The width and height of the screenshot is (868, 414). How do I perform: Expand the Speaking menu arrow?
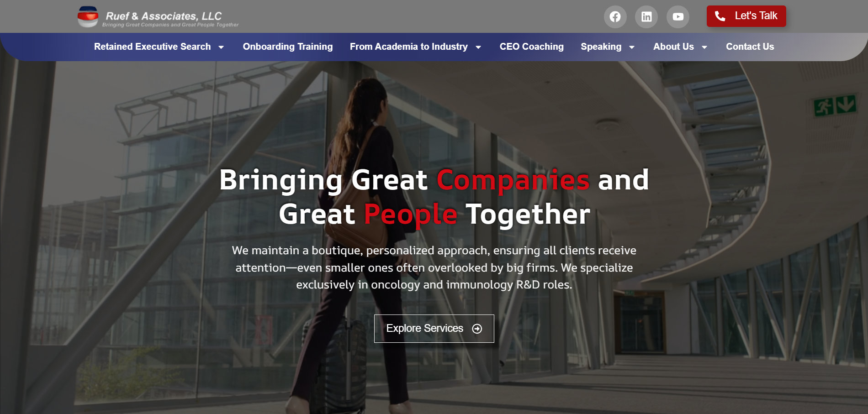632,47
